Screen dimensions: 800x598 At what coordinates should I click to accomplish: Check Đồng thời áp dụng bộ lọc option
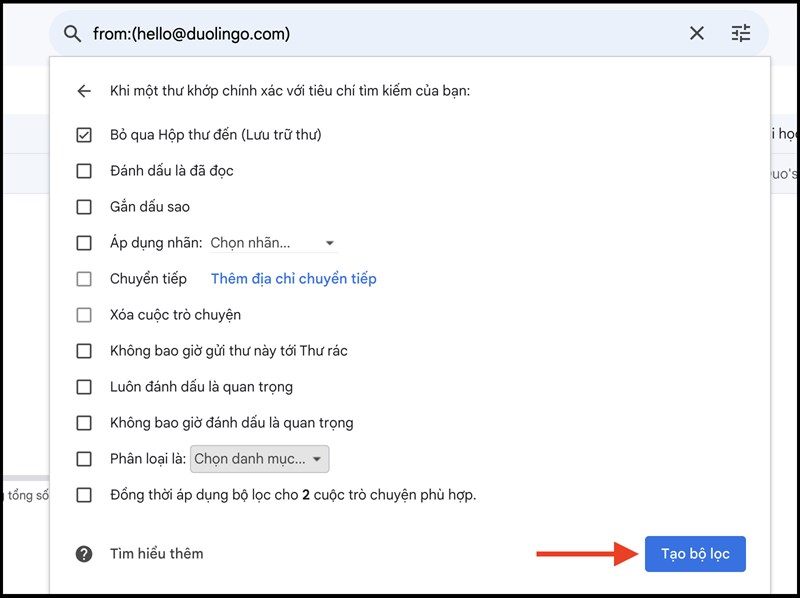[x=84, y=495]
